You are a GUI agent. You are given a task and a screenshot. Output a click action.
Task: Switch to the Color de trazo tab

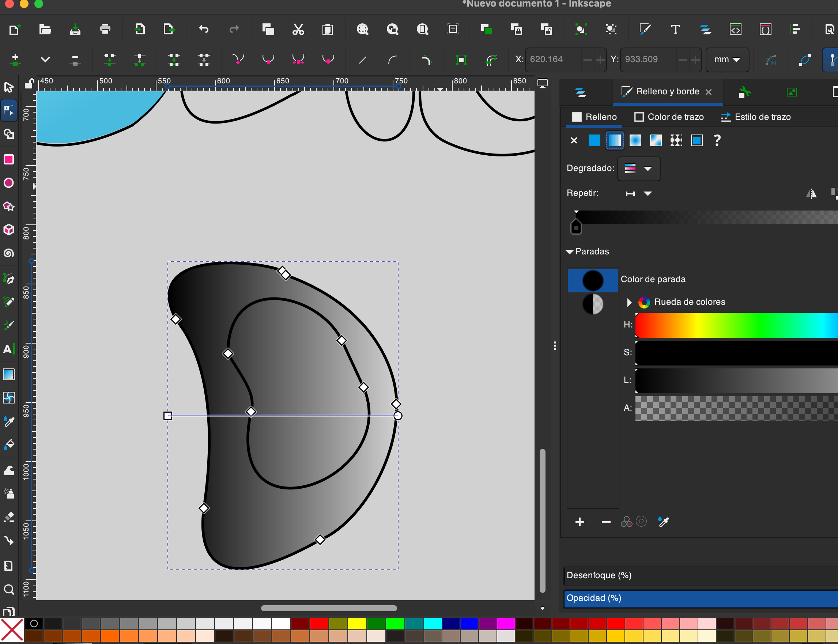click(x=669, y=117)
